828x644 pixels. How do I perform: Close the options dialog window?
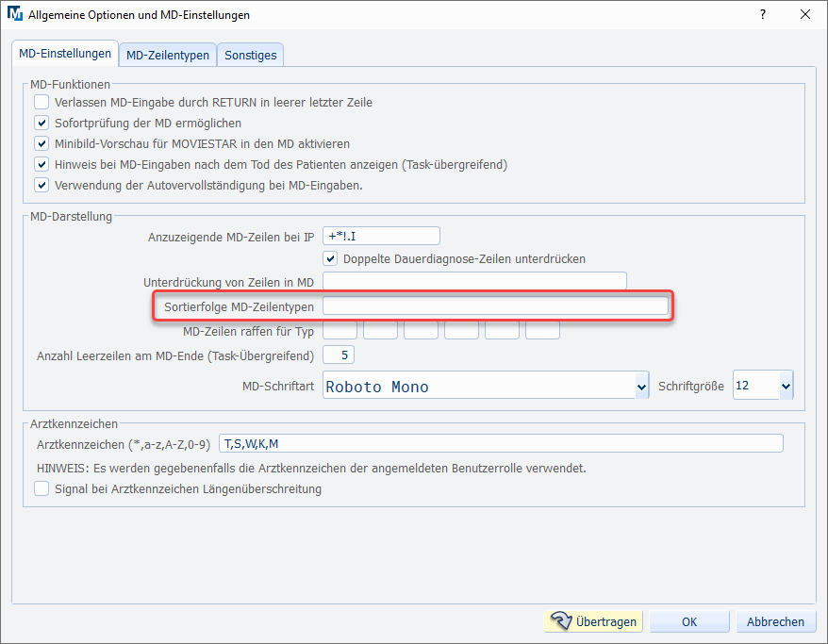coord(805,14)
